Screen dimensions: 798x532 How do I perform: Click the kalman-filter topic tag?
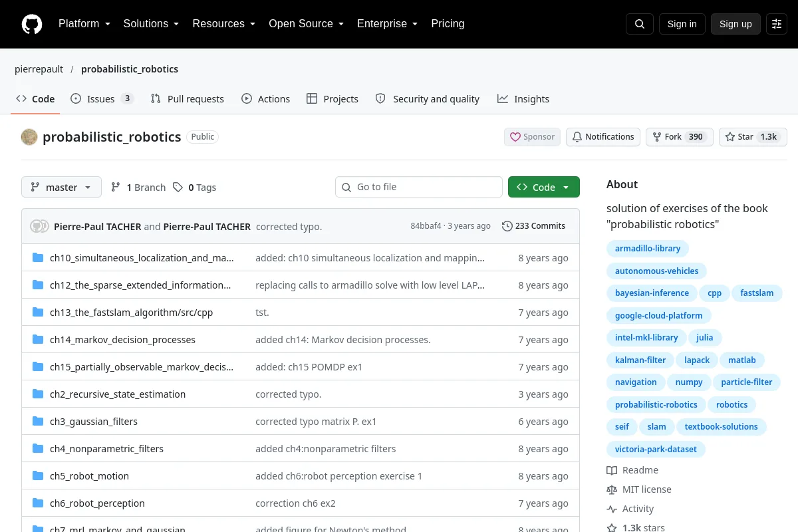640,360
